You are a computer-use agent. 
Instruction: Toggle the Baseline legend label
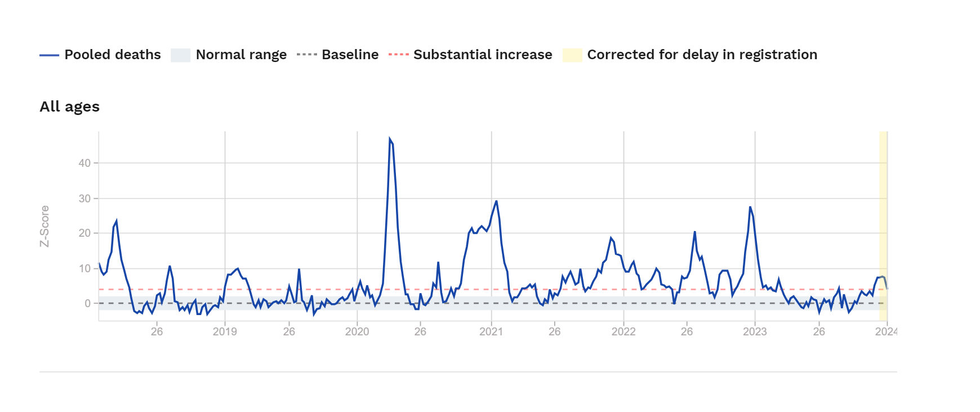[350, 55]
